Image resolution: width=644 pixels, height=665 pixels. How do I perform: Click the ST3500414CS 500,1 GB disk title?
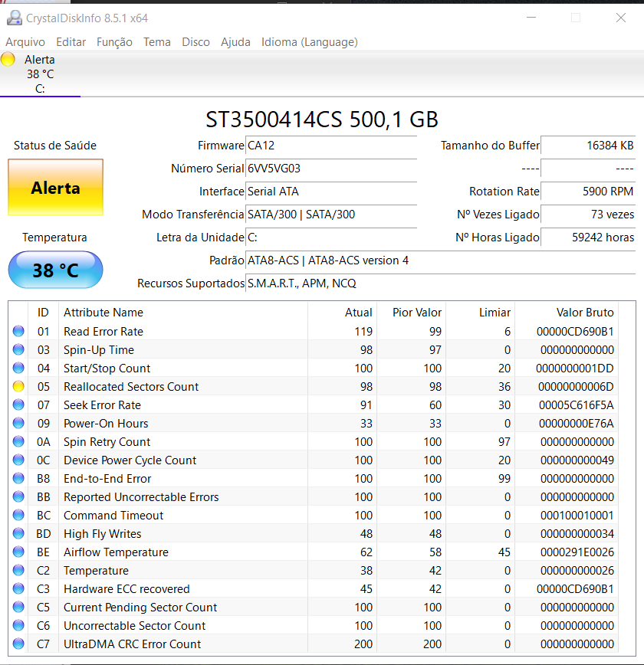(x=322, y=120)
